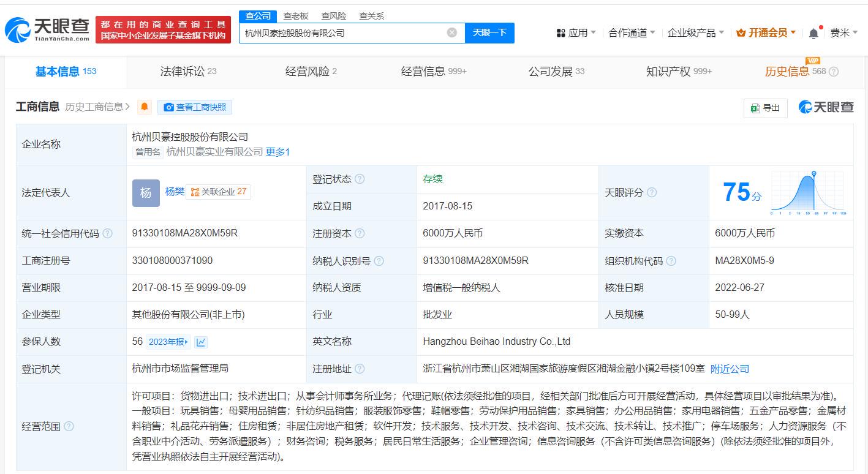The width and height of the screenshot is (868, 474).
Task: Click help icon next to 组织机构代码
Action: [x=671, y=261]
